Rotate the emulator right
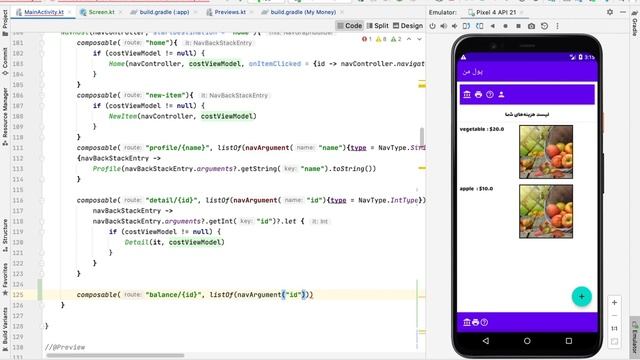 pyautogui.click(x=480, y=26)
